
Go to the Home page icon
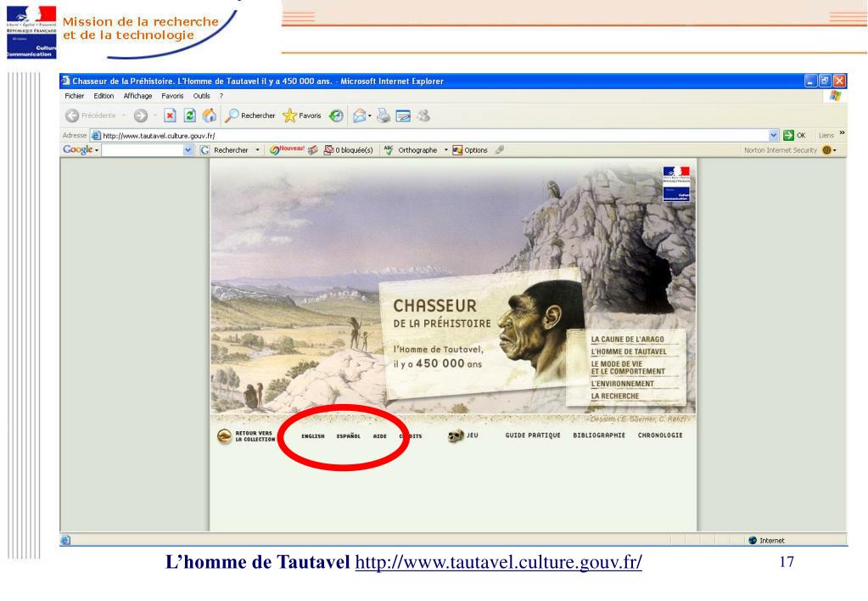pyautogui.click(x=210, y=115)
